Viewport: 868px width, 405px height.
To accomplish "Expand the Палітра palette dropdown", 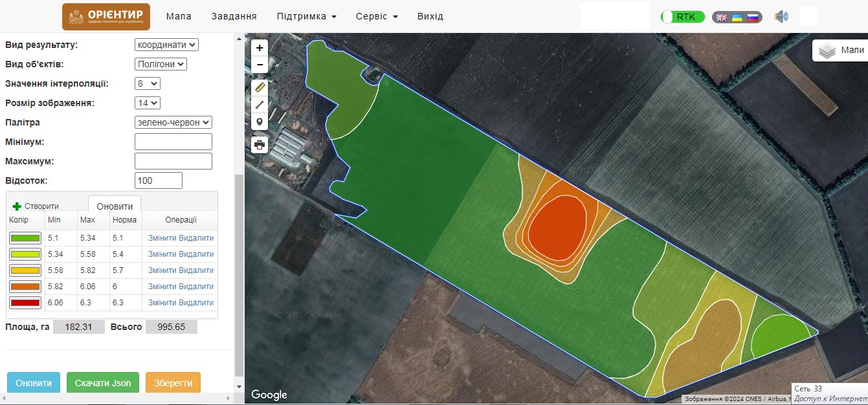I will [x=173, y=122].
